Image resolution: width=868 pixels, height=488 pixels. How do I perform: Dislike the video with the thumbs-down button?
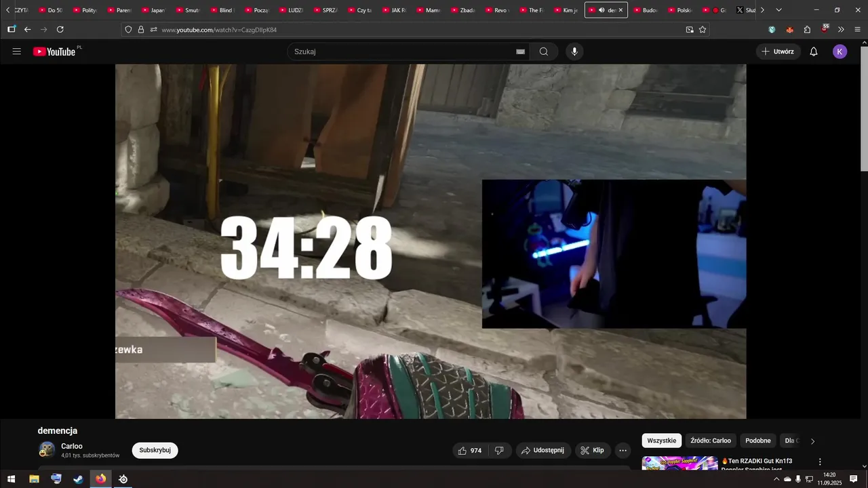click(500, 450)
